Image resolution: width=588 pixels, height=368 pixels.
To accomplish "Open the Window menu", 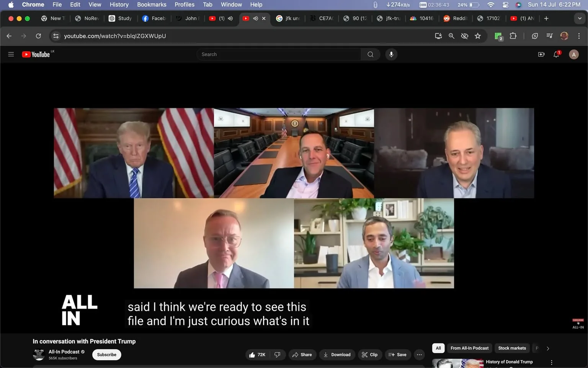I will coord(231,5).
